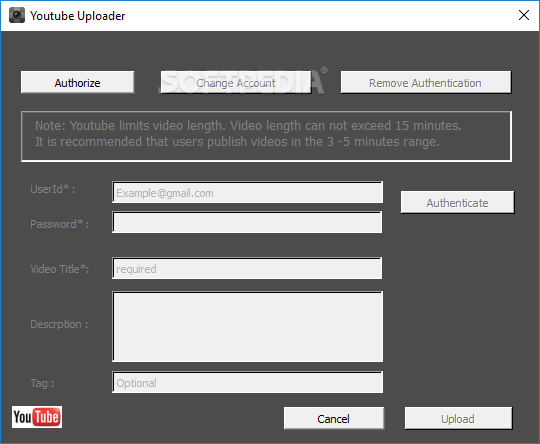Close the Youtube Uploader window
Viewport: 540px width, 444px height.
point(524,15)
